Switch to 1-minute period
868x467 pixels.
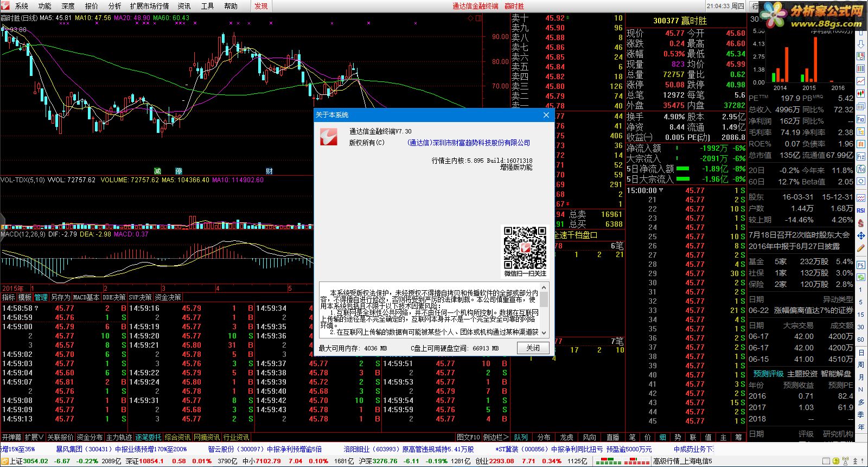click(860, 290)
